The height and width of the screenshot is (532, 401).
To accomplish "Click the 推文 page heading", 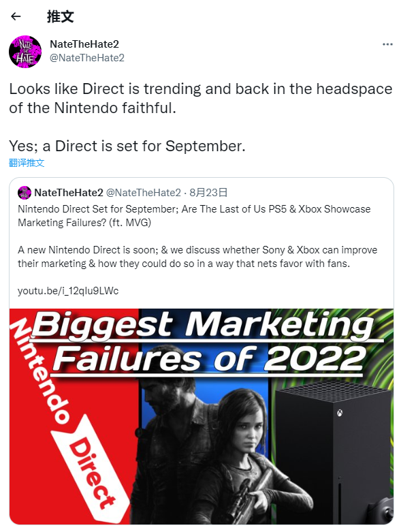I will click(x=61, y=16).
